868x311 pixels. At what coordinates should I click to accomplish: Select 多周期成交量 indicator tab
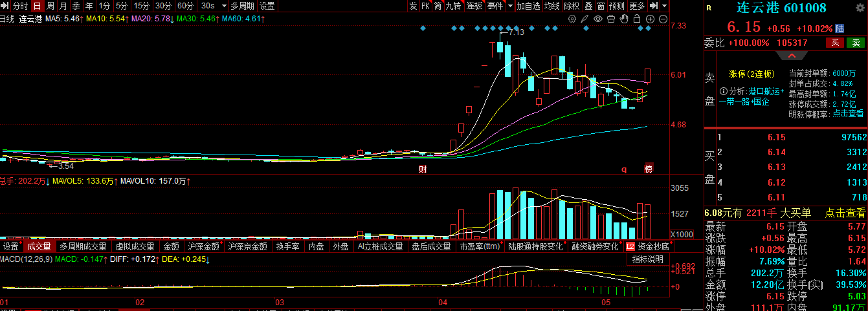pos(83,246)
